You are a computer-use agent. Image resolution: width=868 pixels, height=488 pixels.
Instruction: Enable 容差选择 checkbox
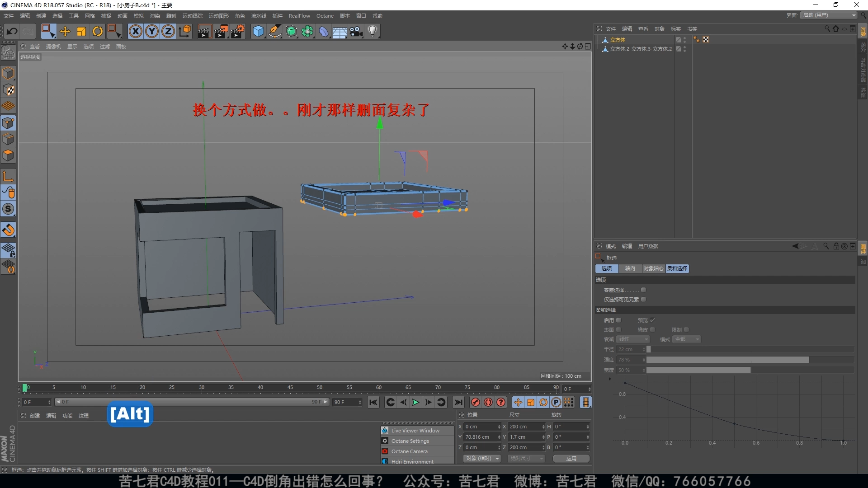point(643,290)
